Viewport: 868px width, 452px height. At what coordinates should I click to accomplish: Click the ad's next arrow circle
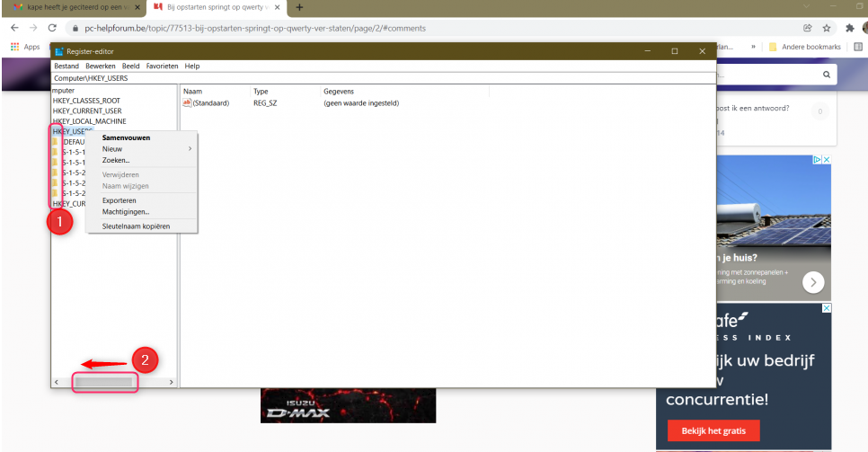(813, 282)
